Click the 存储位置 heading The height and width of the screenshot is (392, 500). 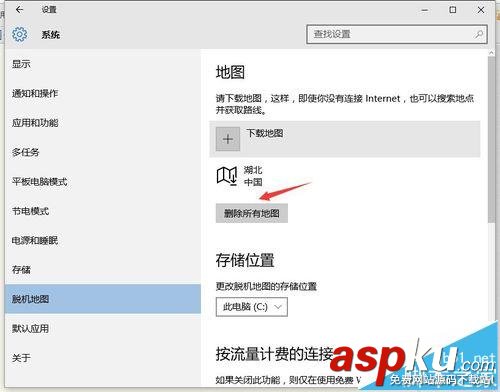coord(245,260)
